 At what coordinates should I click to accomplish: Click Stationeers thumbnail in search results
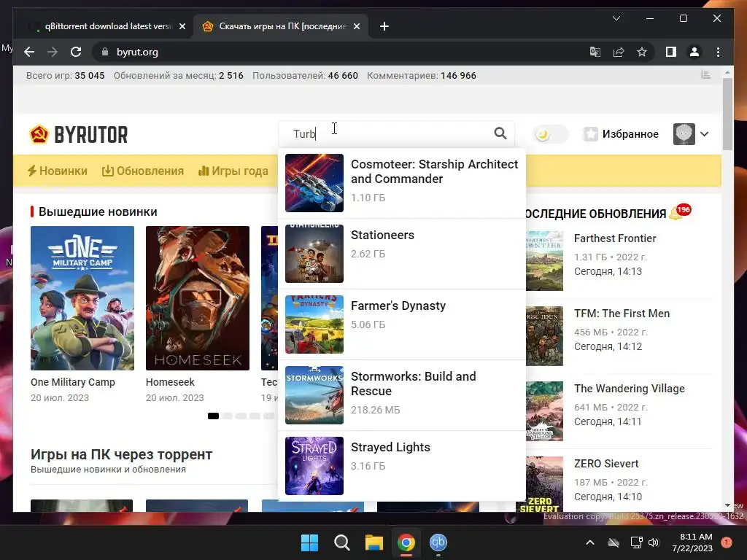point(314,253)
